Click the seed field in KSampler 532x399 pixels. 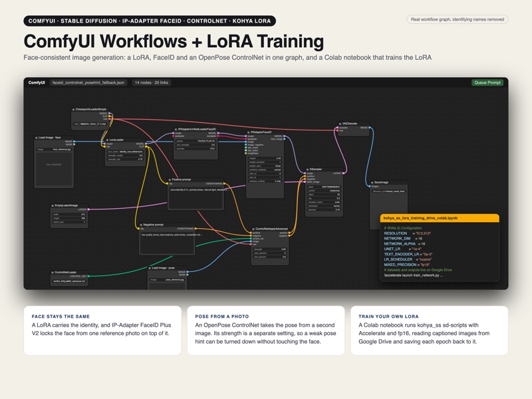[324, 187]
